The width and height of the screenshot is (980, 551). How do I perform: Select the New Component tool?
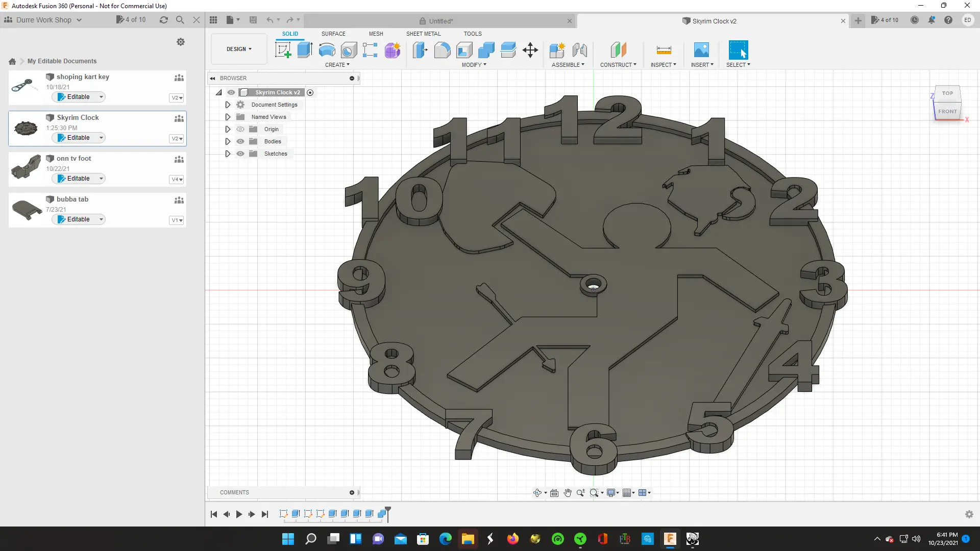coord(557,50)
